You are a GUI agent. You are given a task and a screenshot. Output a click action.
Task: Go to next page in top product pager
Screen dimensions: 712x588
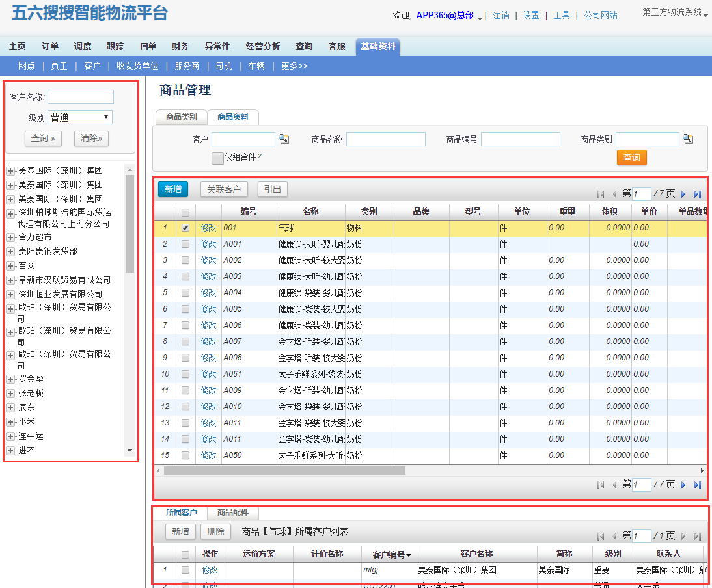[x=683, y=194]
